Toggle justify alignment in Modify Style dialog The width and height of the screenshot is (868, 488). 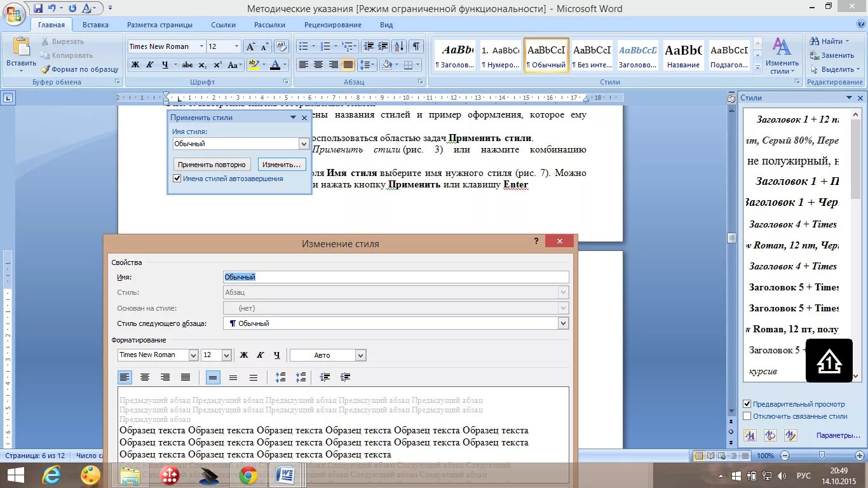(x=186, y=377)
